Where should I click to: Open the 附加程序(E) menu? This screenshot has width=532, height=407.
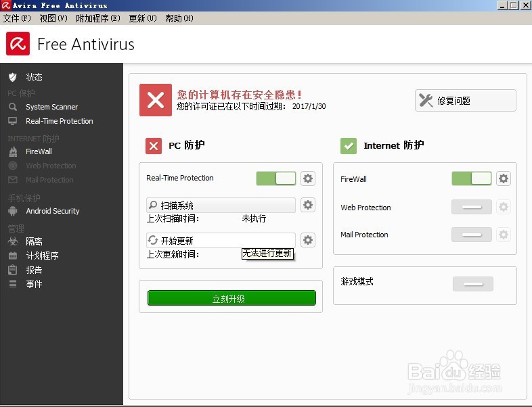[x=98, y=18]
